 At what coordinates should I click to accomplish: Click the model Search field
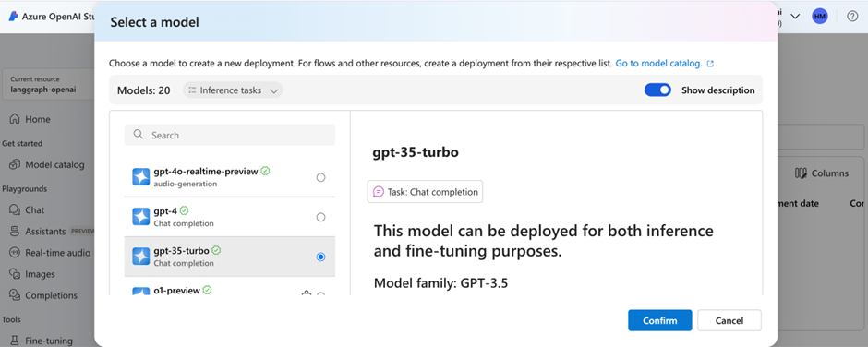click(x=230, y=135)
